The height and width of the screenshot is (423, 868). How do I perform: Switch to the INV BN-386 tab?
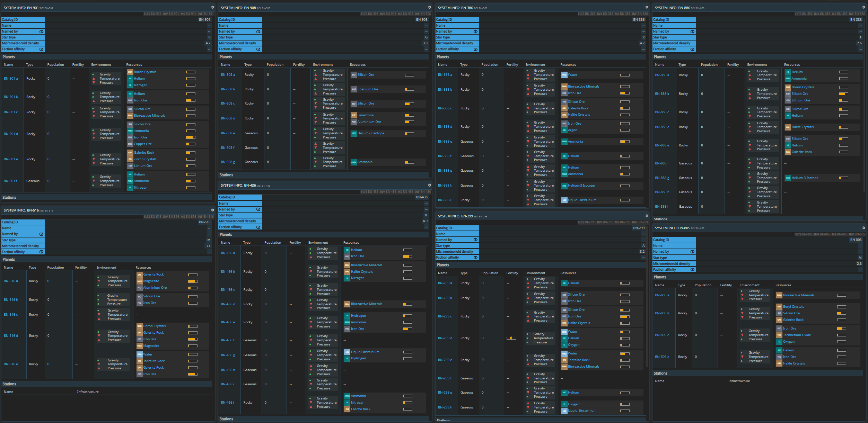coord(605,14)
